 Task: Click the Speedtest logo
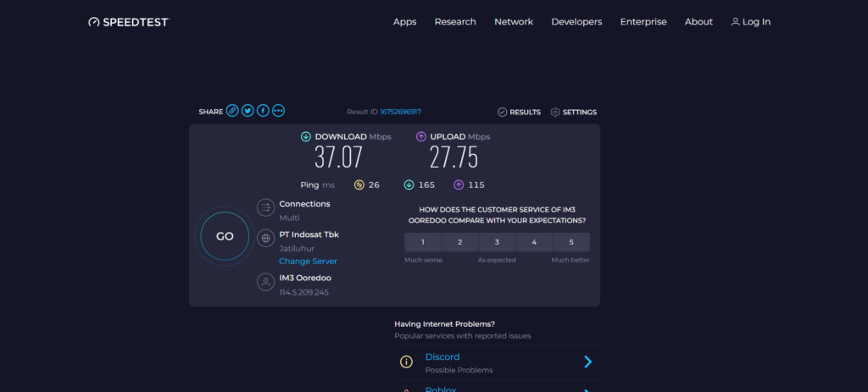pyautogui.click(x=129, y=22)
